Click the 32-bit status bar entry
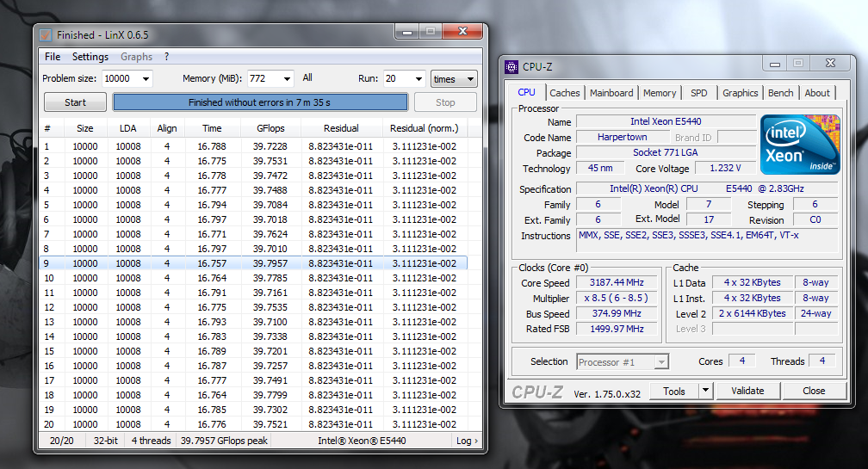Viewport: 868px width, 469px height. pyautogui.click(x=105, y=441)
